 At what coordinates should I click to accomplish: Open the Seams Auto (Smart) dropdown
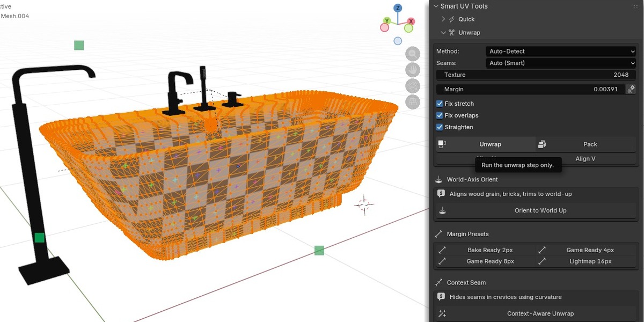coord(561,63)
